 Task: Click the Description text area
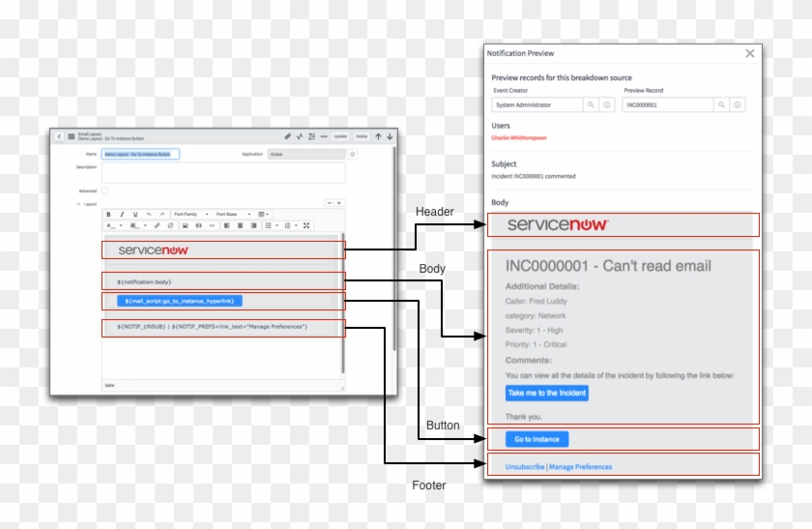coord(223,172)
